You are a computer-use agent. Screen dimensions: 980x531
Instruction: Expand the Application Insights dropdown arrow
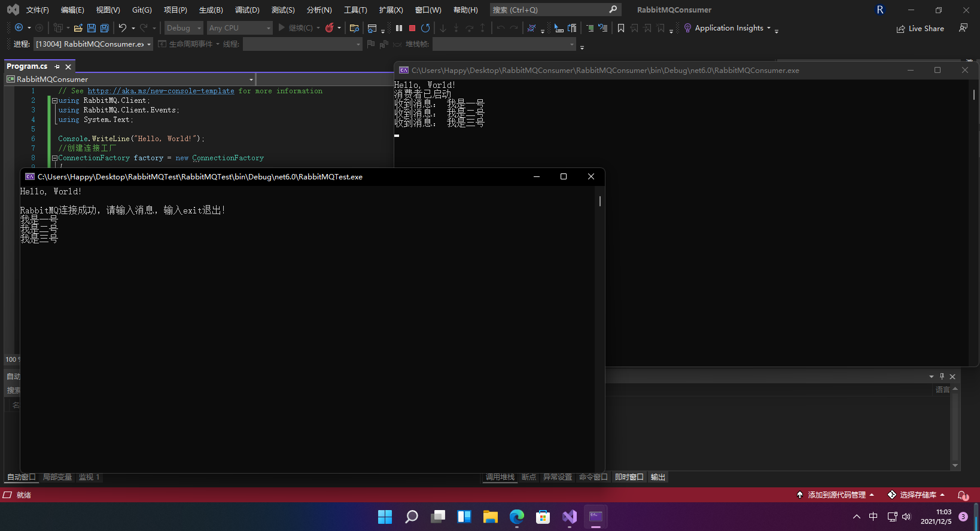769,28
